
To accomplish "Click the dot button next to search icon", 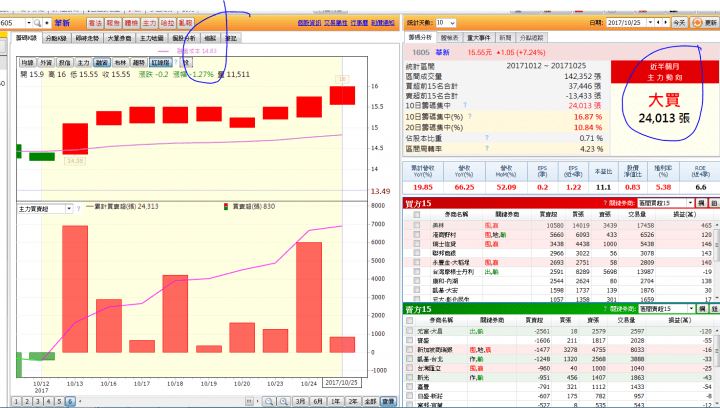I will [47, 23].
